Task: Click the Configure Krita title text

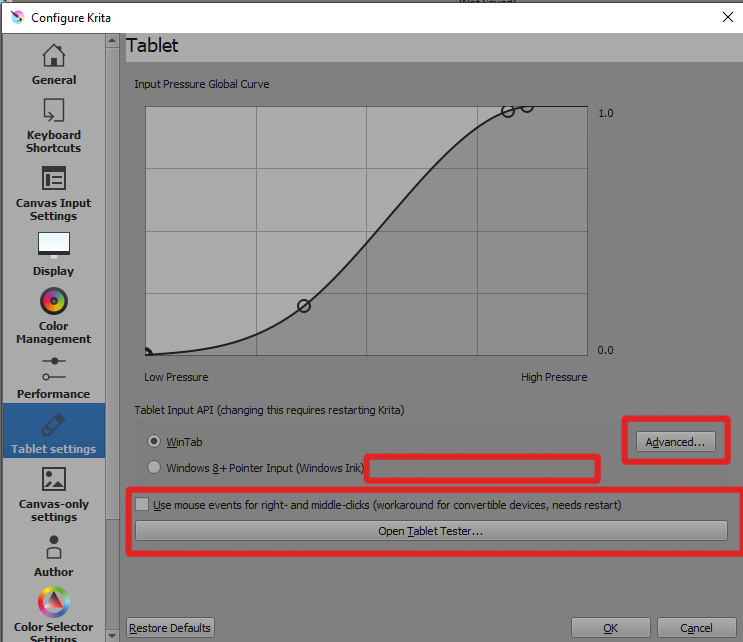Action: point(71,18)
